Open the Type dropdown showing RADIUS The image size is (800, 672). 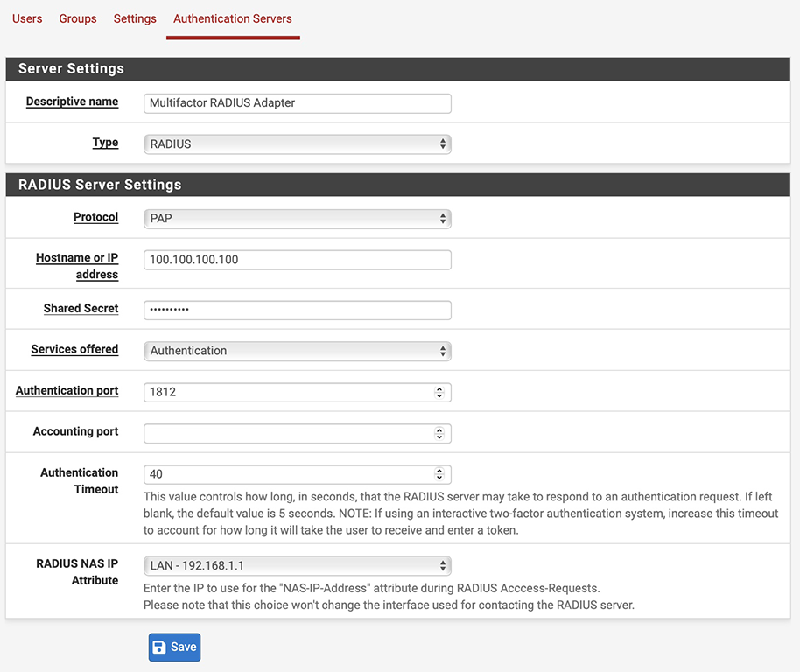click(x=297, y=143)
